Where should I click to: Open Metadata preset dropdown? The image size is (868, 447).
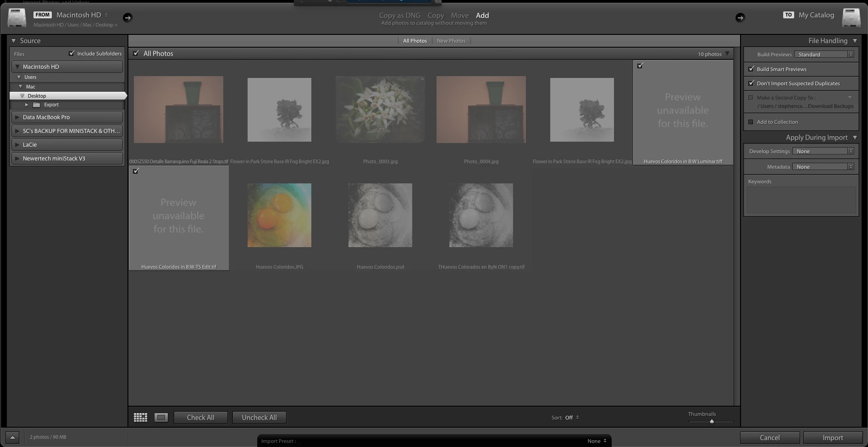click(x=823, y=167)
